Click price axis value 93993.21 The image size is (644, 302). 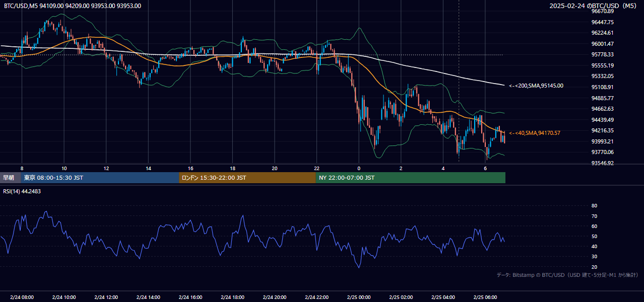click(x=602, y=141)
